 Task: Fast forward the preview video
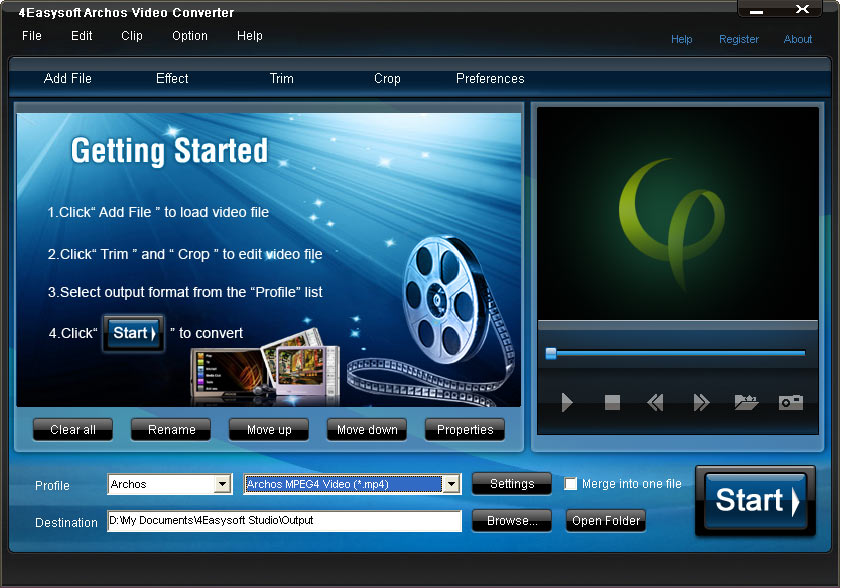pos(701,403)
